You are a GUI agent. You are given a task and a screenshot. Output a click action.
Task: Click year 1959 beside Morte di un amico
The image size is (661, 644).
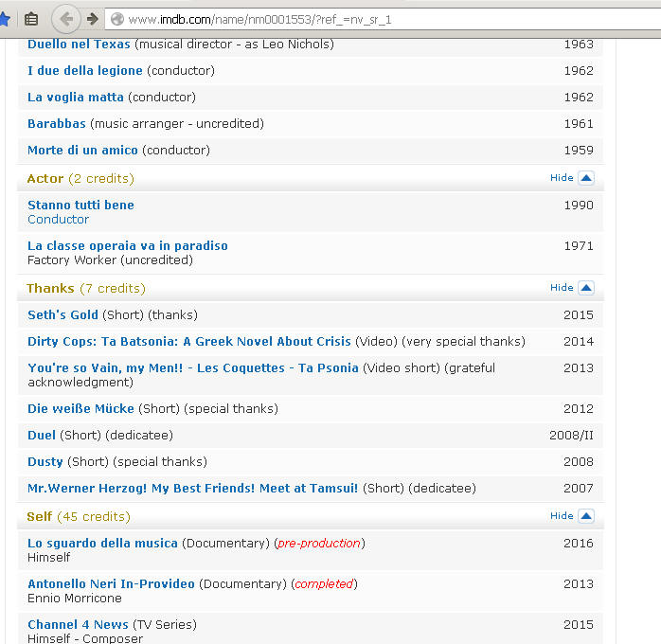[x=579, y=151]
